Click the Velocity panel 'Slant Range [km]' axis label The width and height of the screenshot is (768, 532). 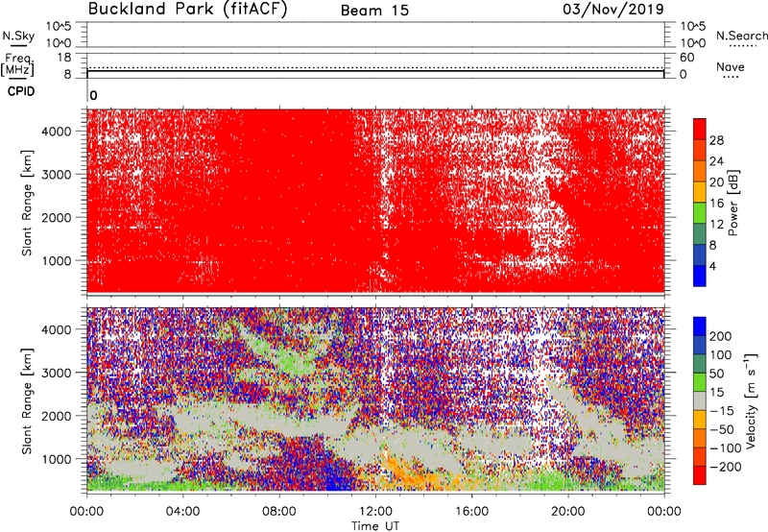point(27,401)
